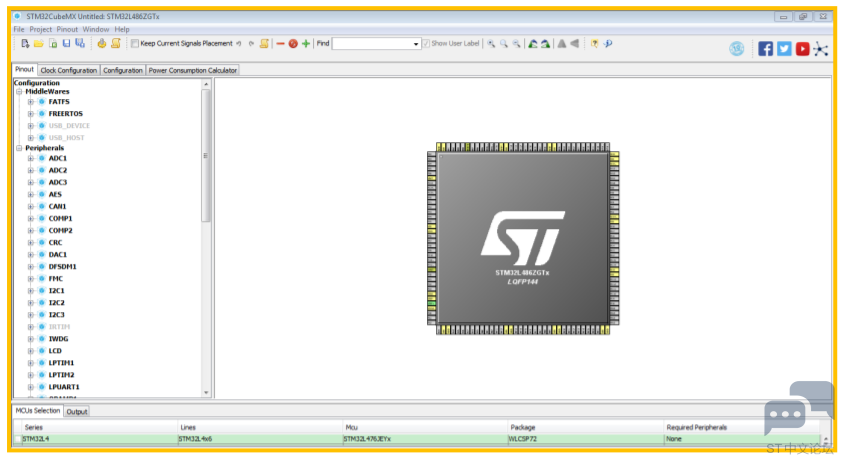Viewport: 843px width, 464px height.
Task: Collapse the Peripherals tree node
Action: [19, 148]
